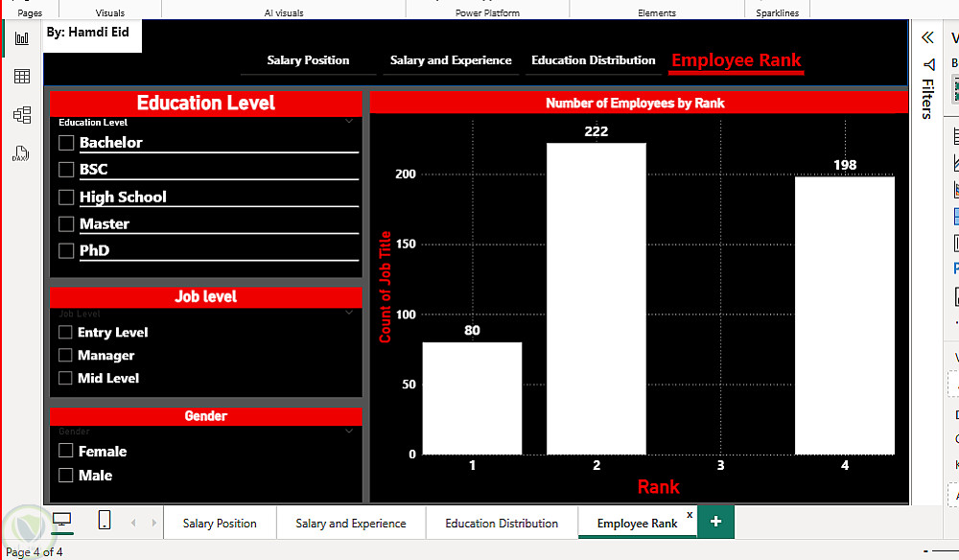
Task: Close the Employee Rank page tab
Action: pos(690,515)
